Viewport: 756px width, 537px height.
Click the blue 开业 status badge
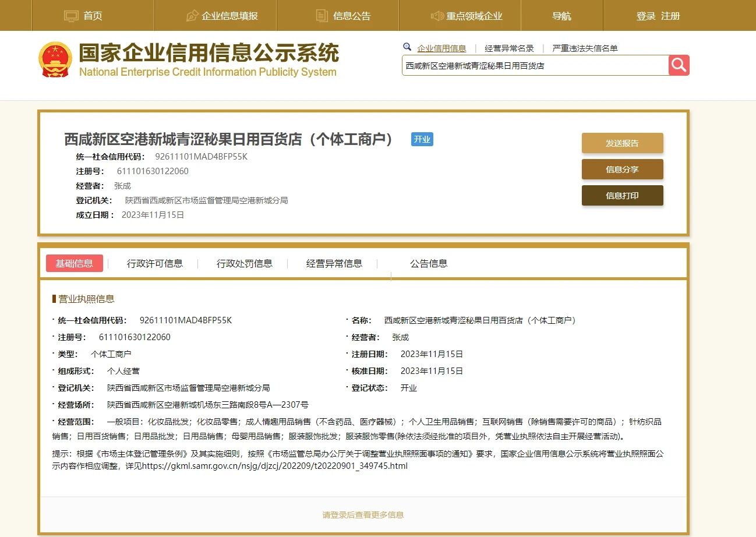pyautogui.click(x=422, y=139)
